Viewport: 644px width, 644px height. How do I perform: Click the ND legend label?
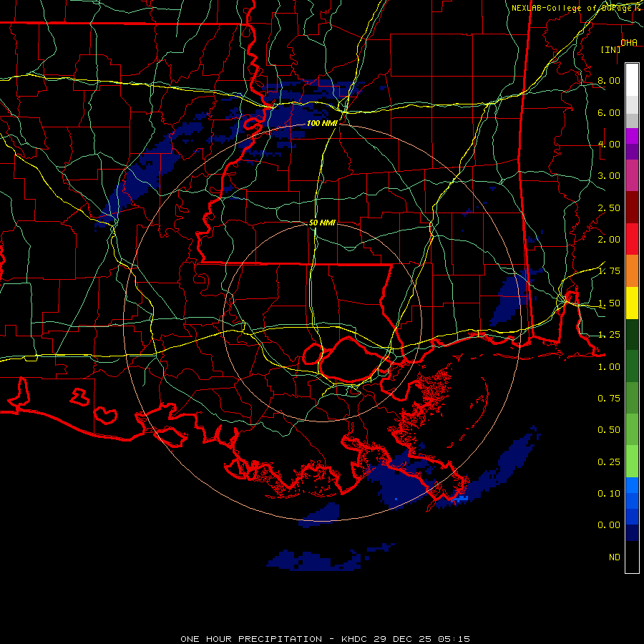(615, 557)
